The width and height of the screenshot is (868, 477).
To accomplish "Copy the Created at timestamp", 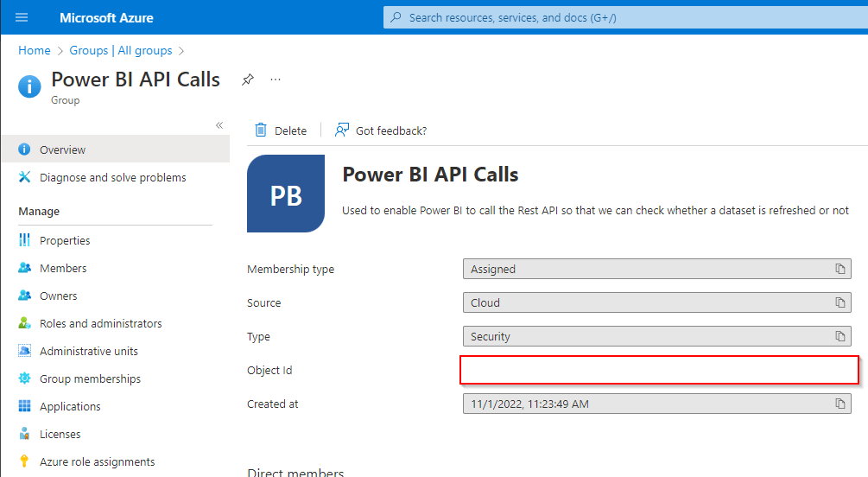I will point(839,404).
